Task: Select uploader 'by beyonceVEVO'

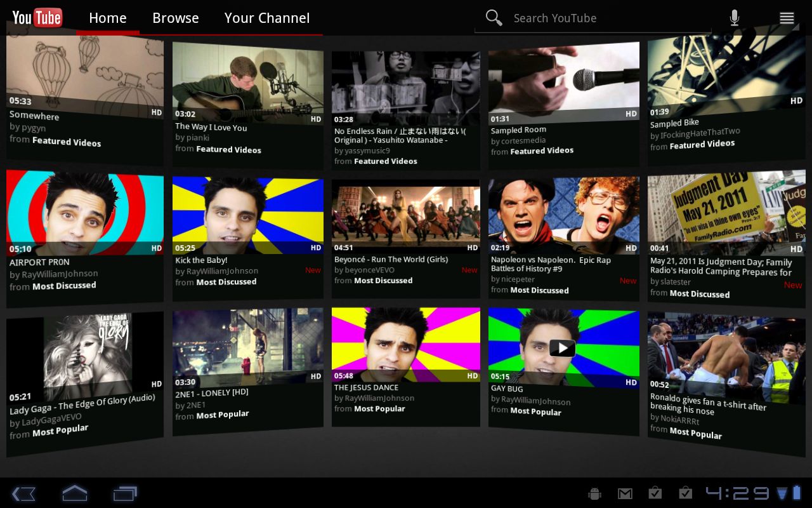Action: 364,270
